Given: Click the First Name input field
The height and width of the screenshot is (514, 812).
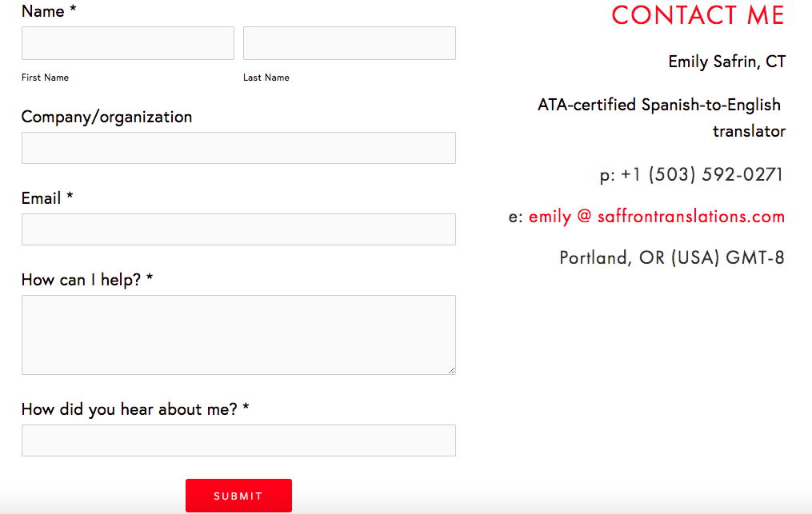Looking at the screenshot, I should click(128, 43).
